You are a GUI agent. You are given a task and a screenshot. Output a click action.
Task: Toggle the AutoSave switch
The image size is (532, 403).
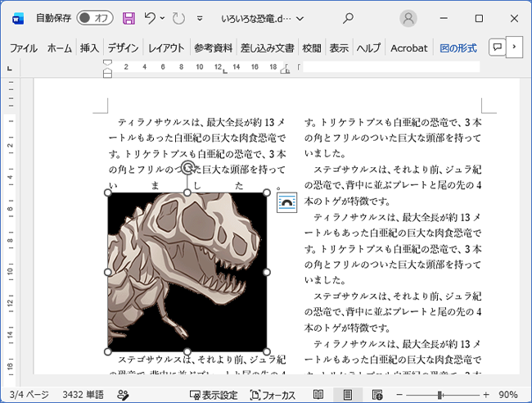pos(95,18)
